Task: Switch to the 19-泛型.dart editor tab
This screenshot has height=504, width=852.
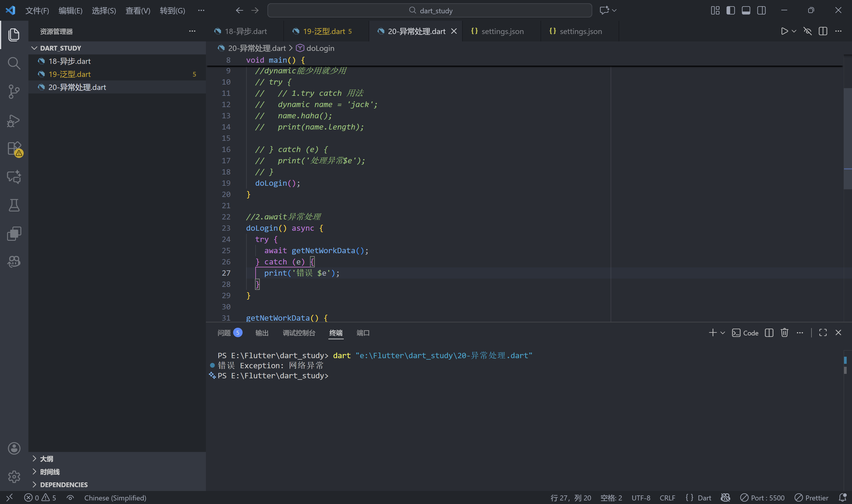Action: (324, 31)
